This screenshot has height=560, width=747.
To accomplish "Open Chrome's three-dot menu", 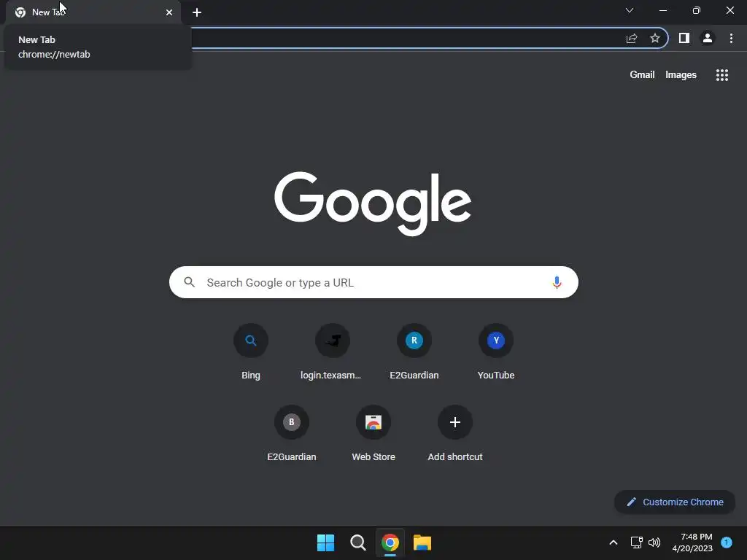I will click(731, 38).
